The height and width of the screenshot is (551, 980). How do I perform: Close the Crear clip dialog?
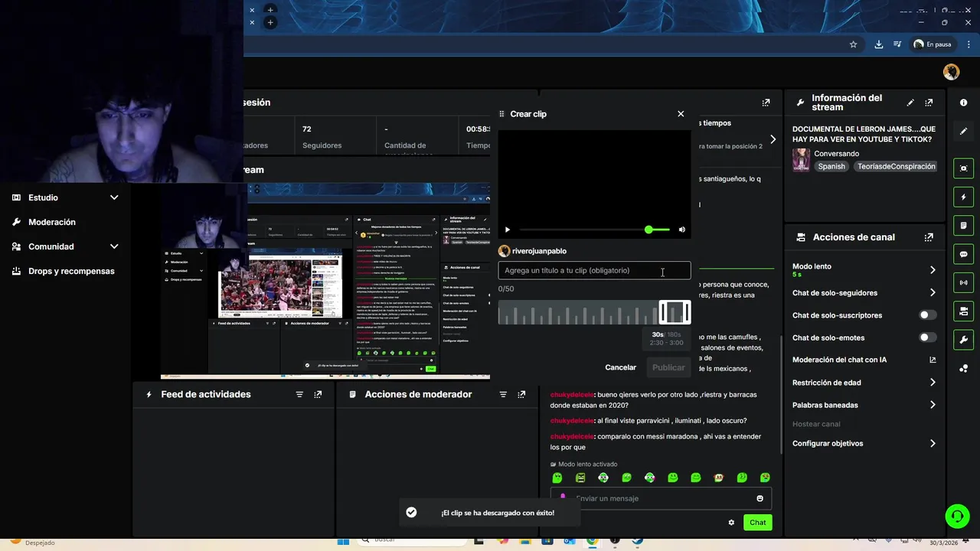pyautogui.click(x=681, y=114)
